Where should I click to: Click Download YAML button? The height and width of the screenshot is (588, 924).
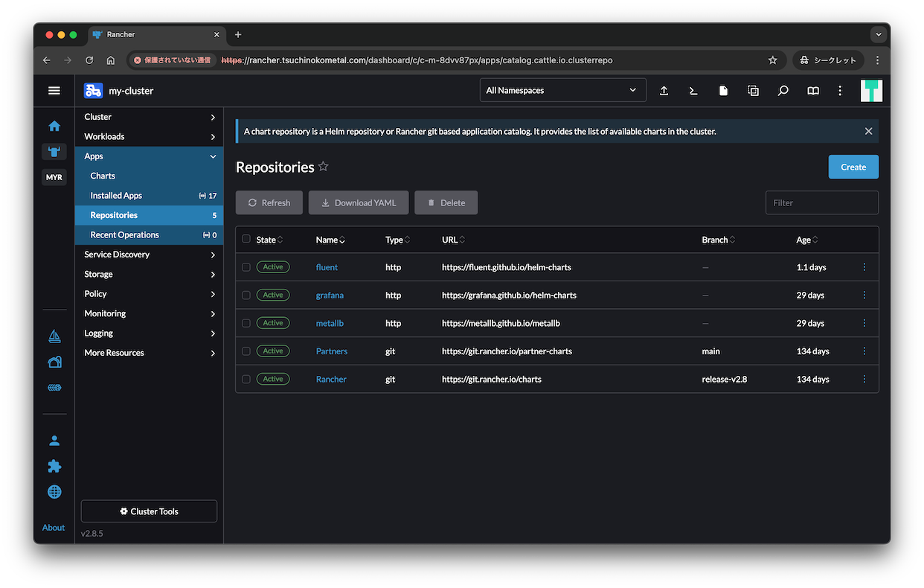359,202
